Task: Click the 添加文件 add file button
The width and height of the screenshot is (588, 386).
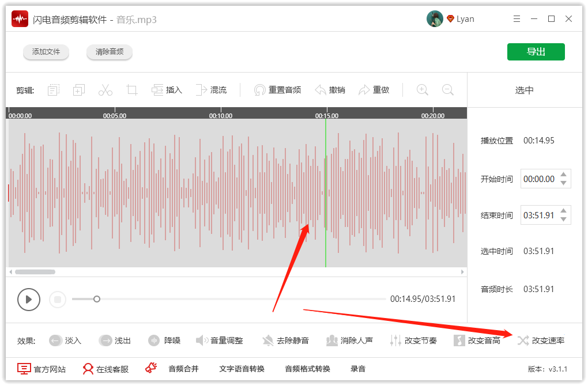Action: pyautogui.click(x=46, y=52)
